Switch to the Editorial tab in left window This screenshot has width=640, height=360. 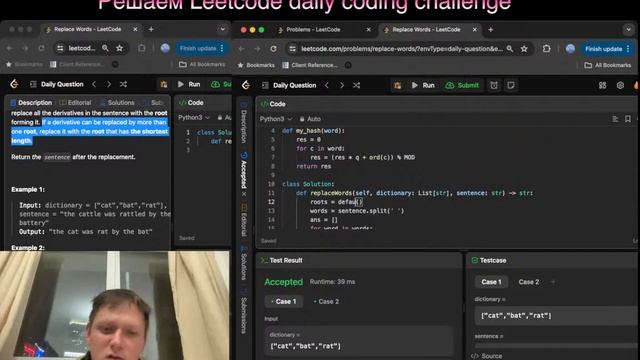tap(75, 102)
